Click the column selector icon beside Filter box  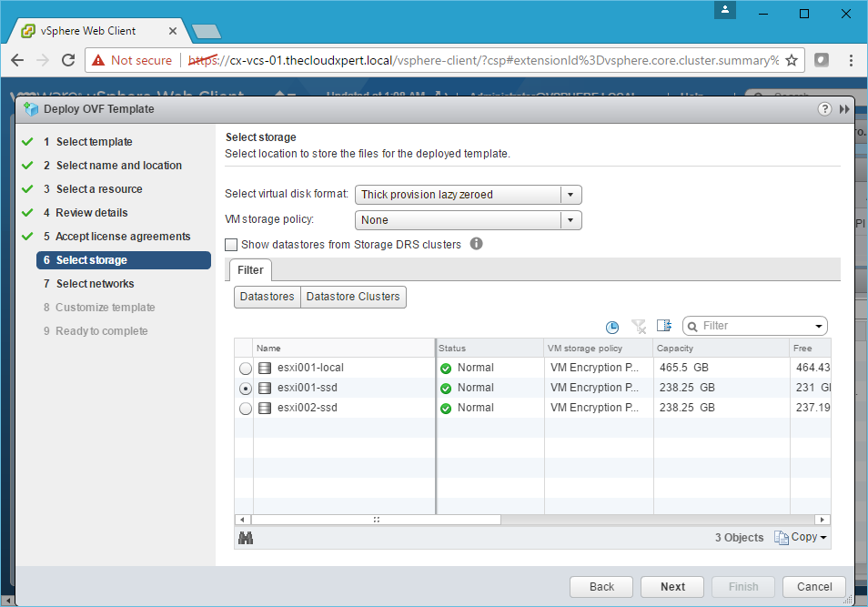coord(663,326)
